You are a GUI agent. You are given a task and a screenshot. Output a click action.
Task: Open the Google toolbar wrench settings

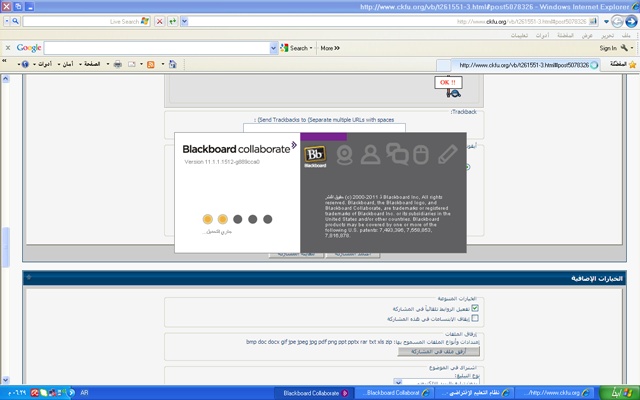624,48
